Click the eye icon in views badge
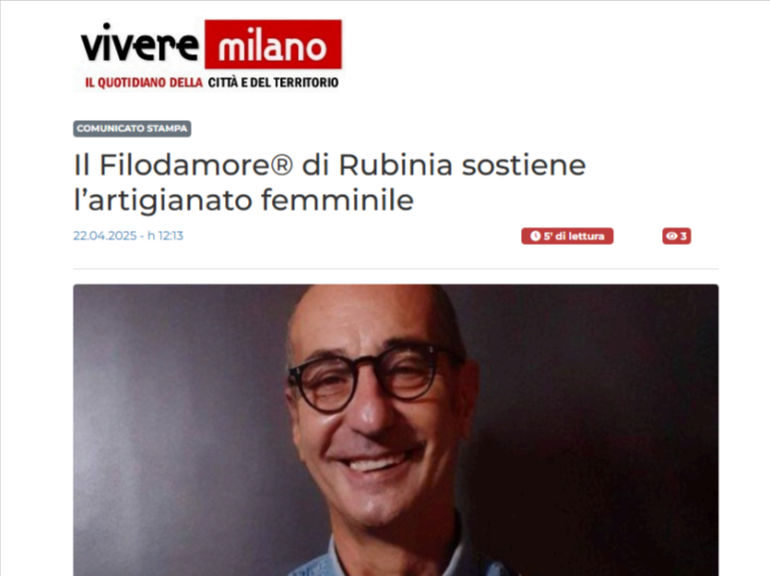Viewport: 770px width, 576px height. (672, 236)
